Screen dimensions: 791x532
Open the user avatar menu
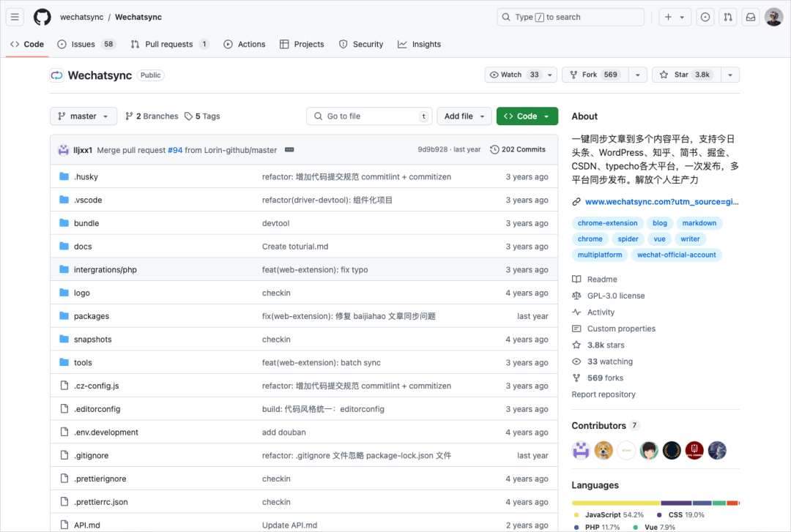[x=774, y=17]
